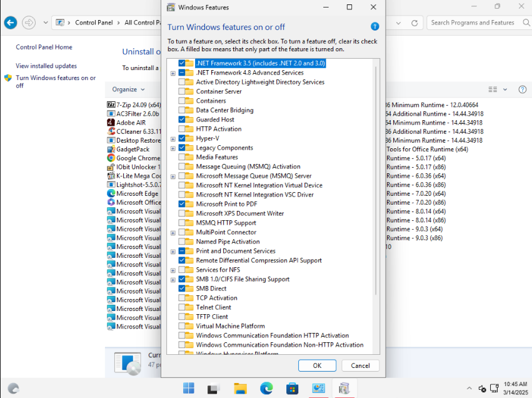This screenshot has width=532, height=398.
Task: Click the Windows Features taskbar icon
Action: point(344,388)
